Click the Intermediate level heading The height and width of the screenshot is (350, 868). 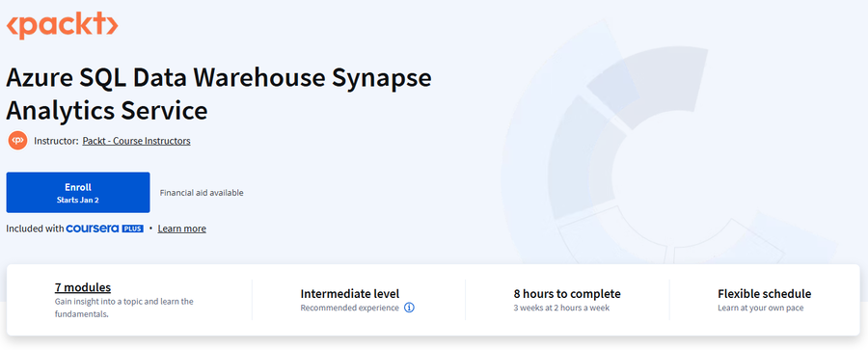click(350, 294)
